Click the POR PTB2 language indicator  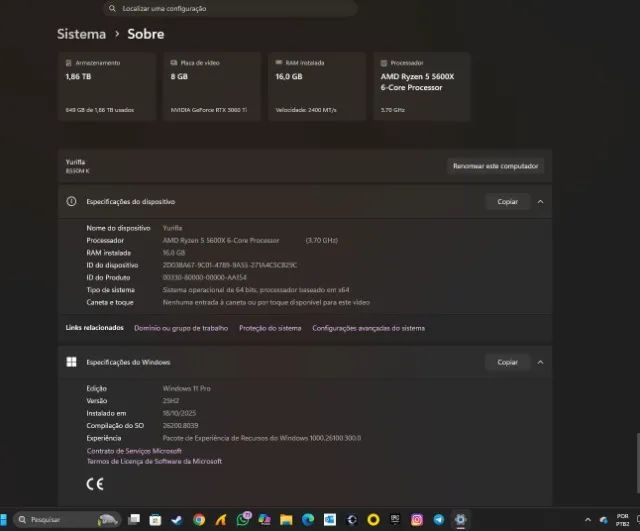(x=622, y=520)
